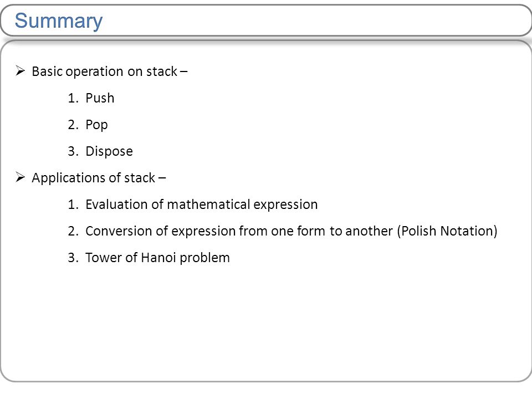Click the word 'Hanoi' in list
Image resolution: width=532 pixels, height=399 pixels.
158,258
